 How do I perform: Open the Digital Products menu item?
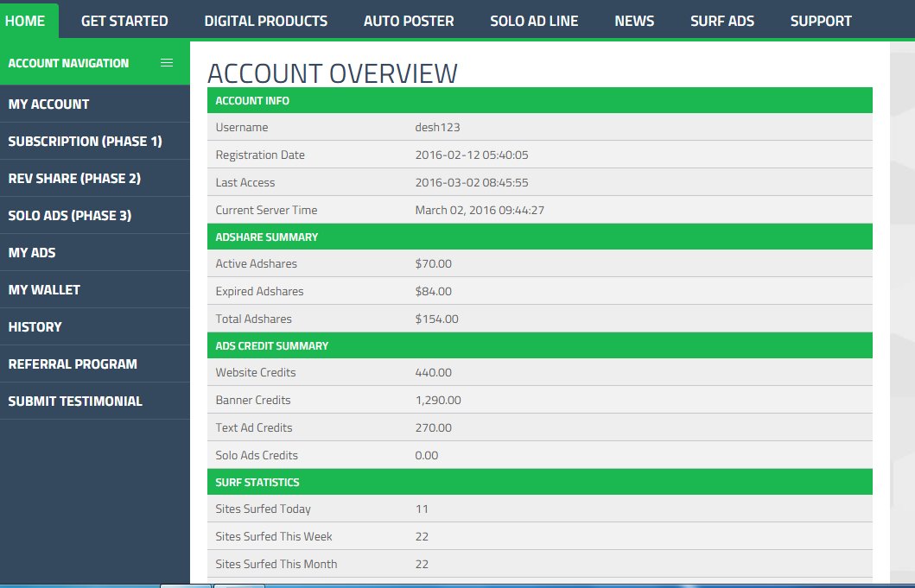265,21
